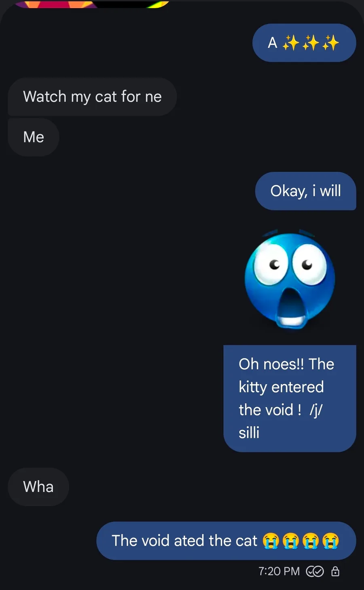Viewport: 364px width, 590px height.
Task: Tap the "Wha" message bubble
Action: pos(38,487)
